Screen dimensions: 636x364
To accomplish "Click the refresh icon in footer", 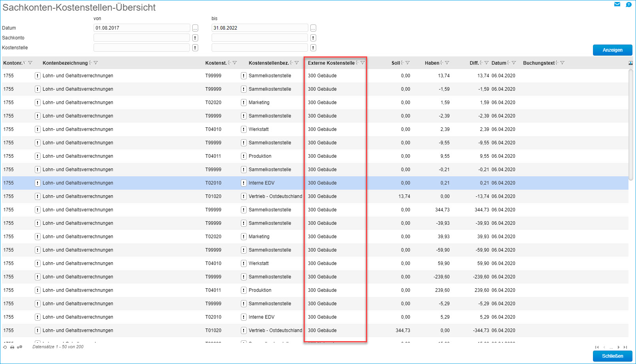I will (5, 347).
